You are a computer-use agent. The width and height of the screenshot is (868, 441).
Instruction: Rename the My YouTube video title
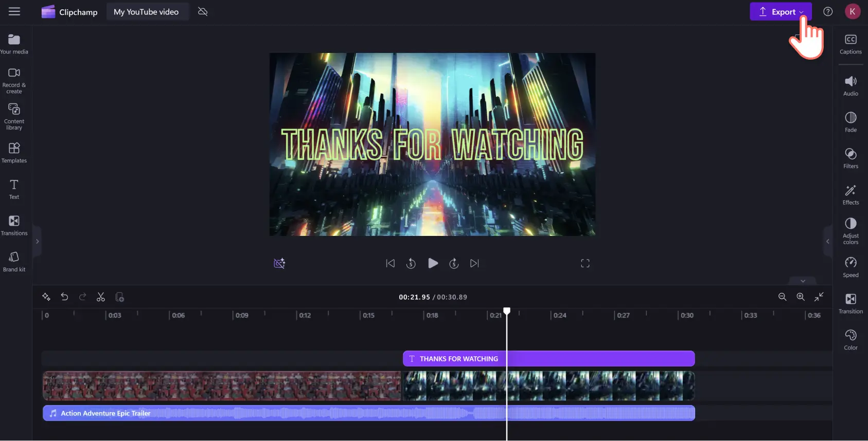[x=146, y=12]
